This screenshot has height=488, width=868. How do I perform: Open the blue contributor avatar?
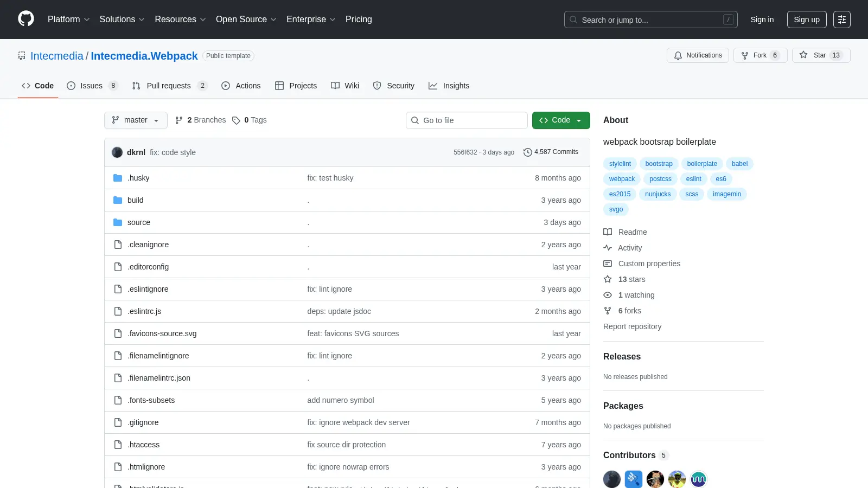coord(634,479)
